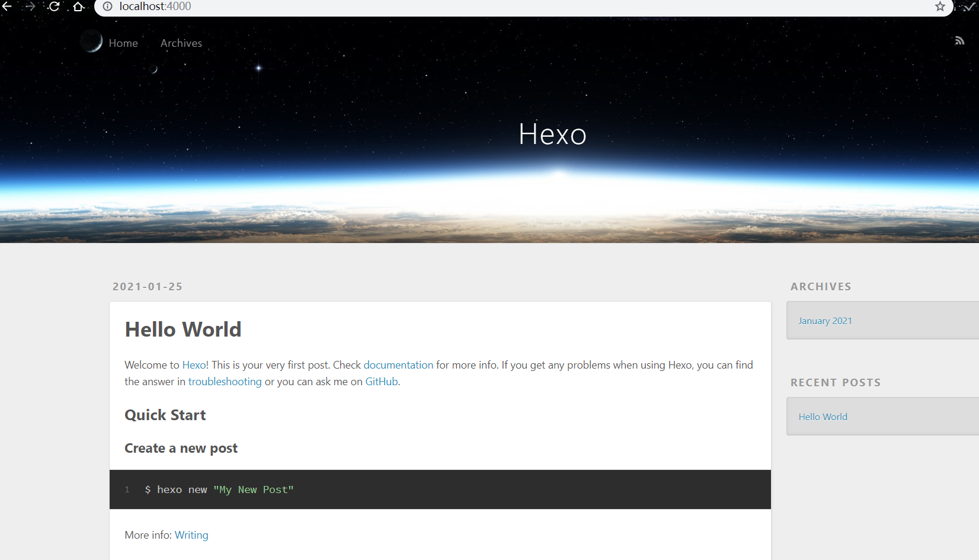979x560 pixels.
Task: Open the Archives navigation item
Action: coord(181,43)
